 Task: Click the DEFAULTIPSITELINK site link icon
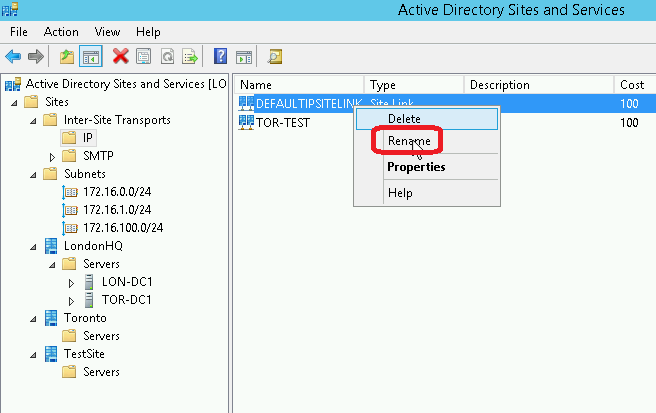246,103
